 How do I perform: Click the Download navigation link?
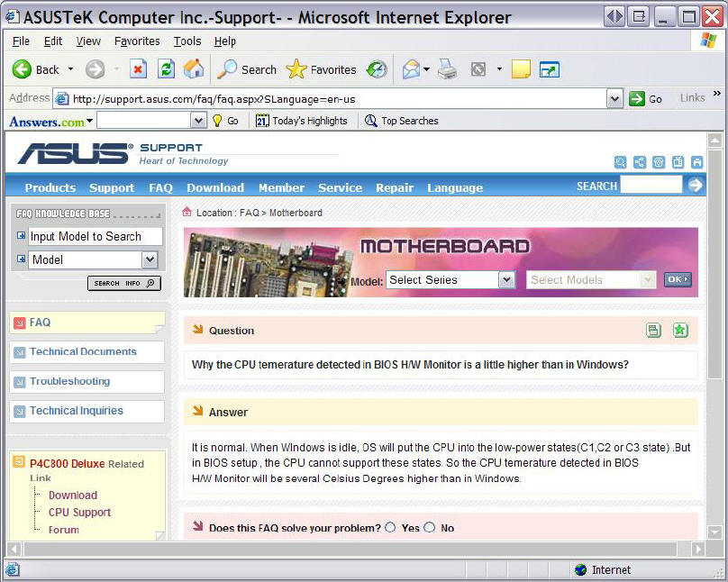pyautogui.click(x=215, y=187)
